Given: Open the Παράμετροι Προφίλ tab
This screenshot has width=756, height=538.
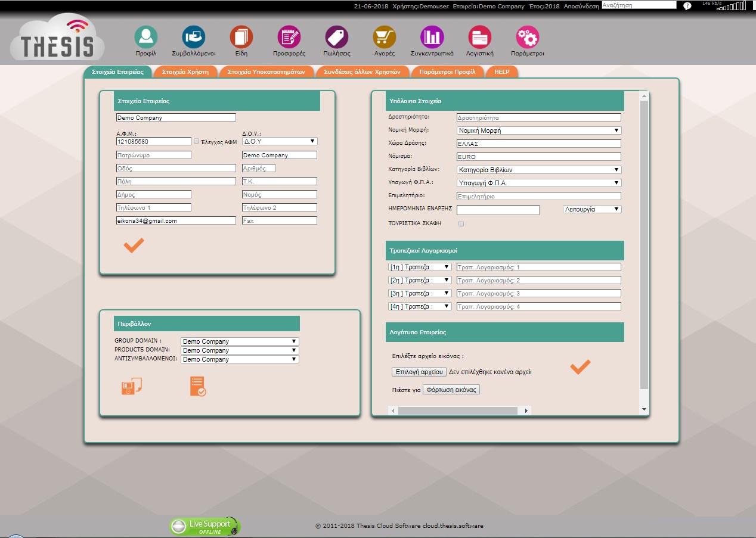Looking at the screenshot, I should 447,71.
